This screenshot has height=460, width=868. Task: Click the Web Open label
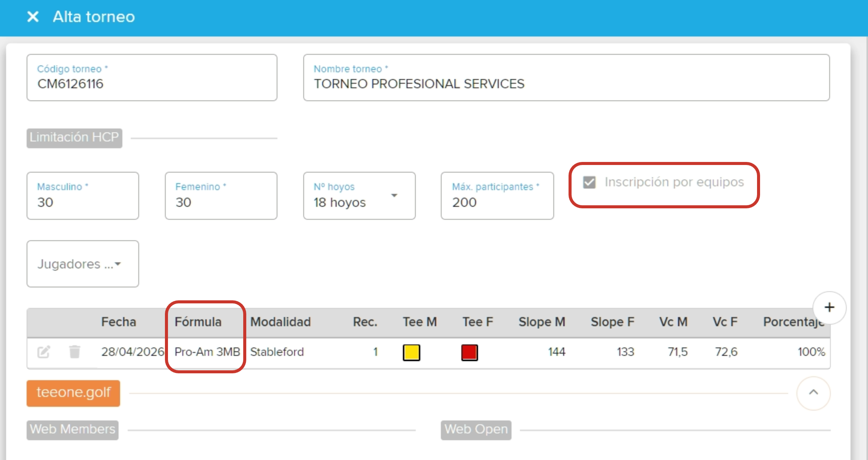click(x=476, y=430)
